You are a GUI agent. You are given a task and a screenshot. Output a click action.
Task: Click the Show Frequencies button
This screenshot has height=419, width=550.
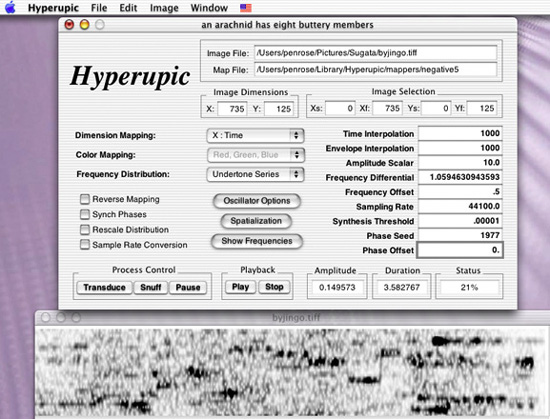(257, 241)
